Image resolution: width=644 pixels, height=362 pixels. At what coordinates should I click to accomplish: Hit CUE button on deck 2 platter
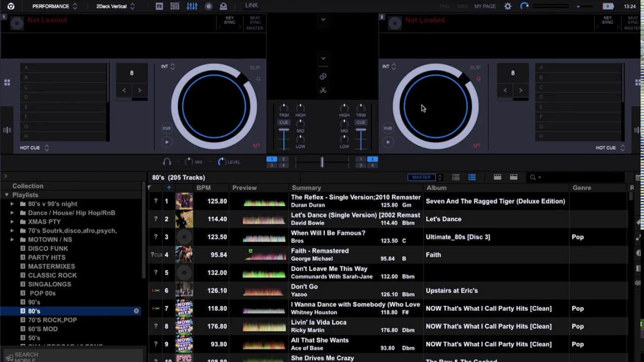[x=388, y=128]
